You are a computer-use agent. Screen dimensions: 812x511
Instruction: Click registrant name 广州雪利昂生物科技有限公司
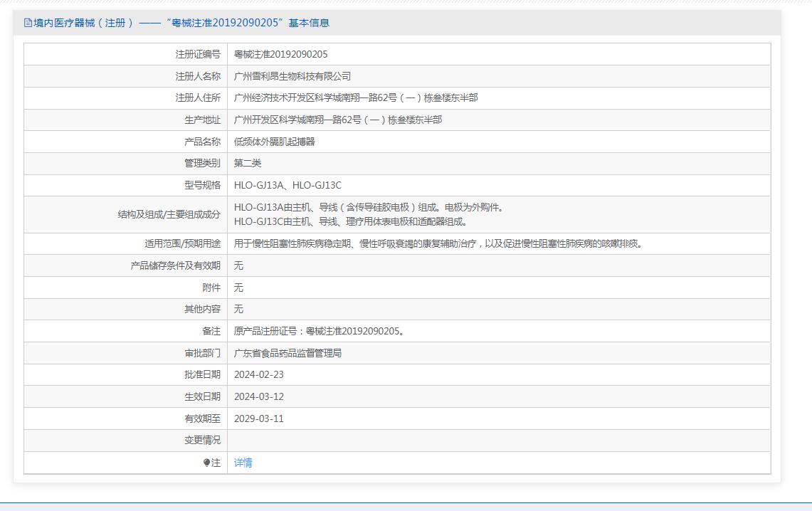pyautogui.click(x=292, y=76)
